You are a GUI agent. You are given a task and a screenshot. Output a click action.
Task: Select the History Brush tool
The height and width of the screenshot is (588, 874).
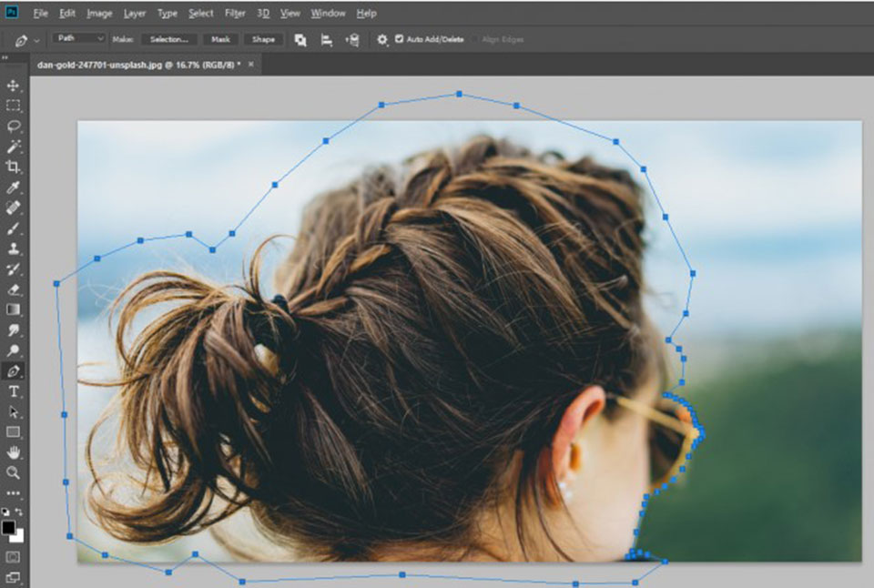[13, 269]
